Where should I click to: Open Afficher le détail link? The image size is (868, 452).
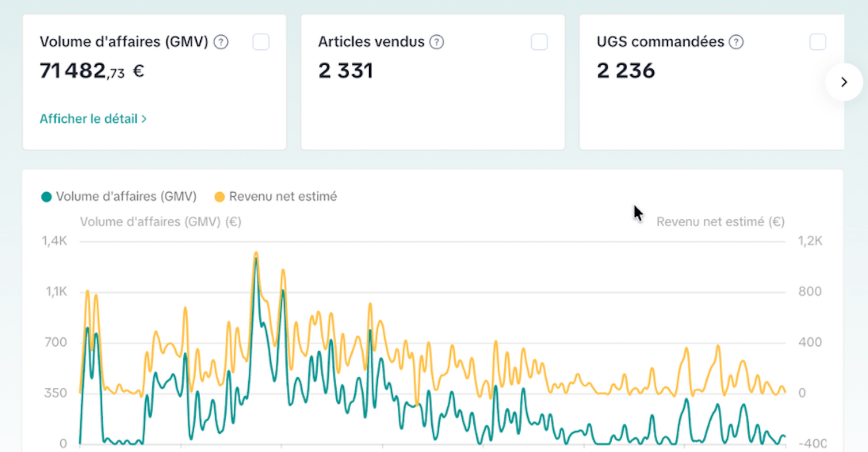point(93,119)
